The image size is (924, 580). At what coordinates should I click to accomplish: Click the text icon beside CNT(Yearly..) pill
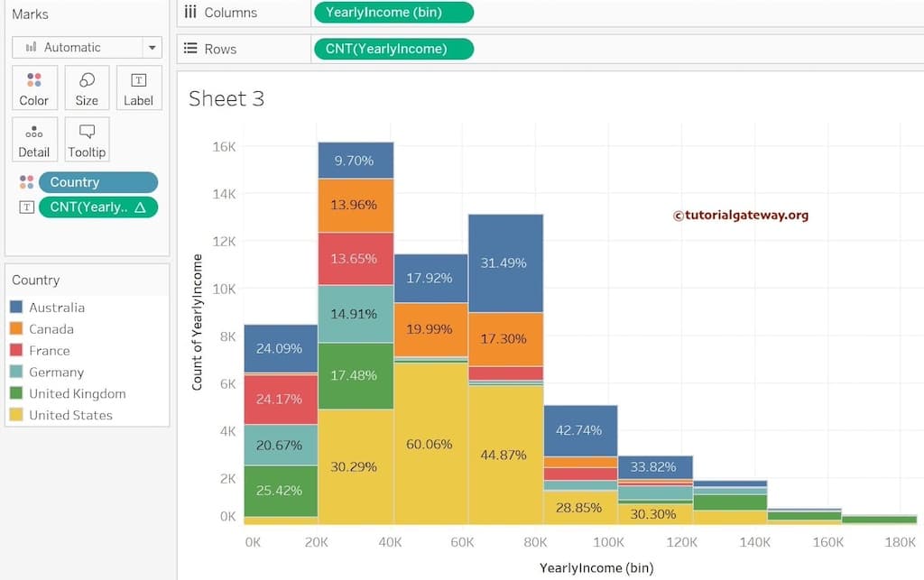point(26,207)
